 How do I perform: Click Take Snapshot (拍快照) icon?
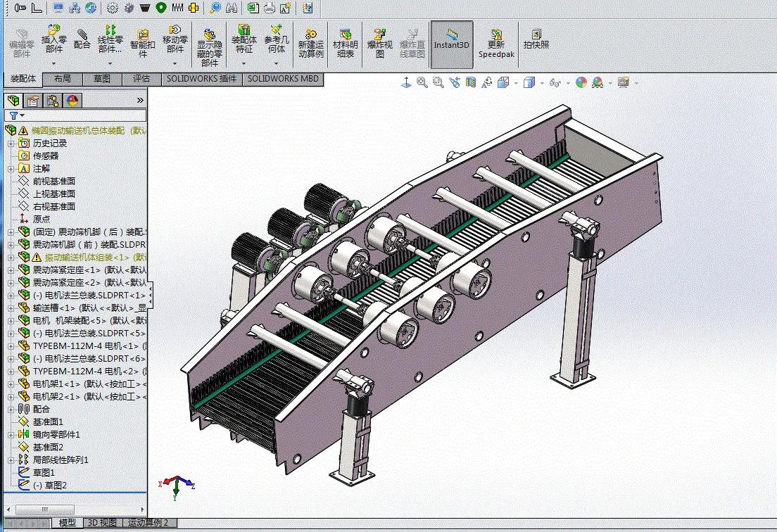click(536, 34)
